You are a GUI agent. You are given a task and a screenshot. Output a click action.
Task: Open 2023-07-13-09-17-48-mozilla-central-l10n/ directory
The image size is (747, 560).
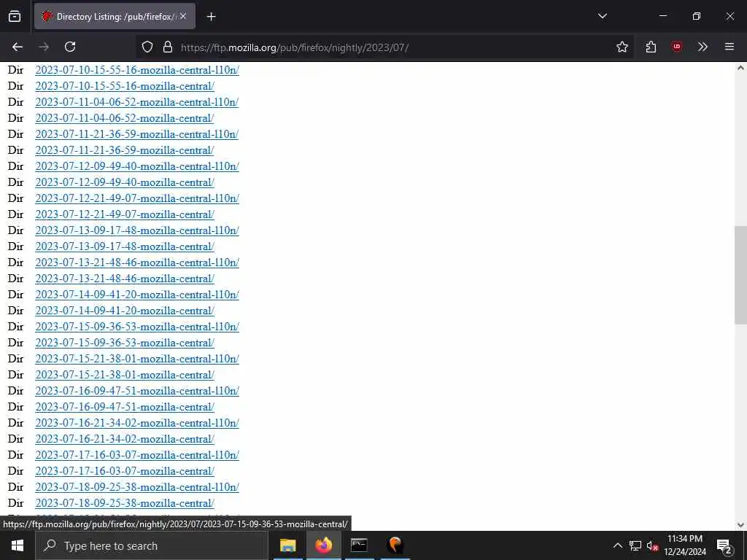point(137,230)
